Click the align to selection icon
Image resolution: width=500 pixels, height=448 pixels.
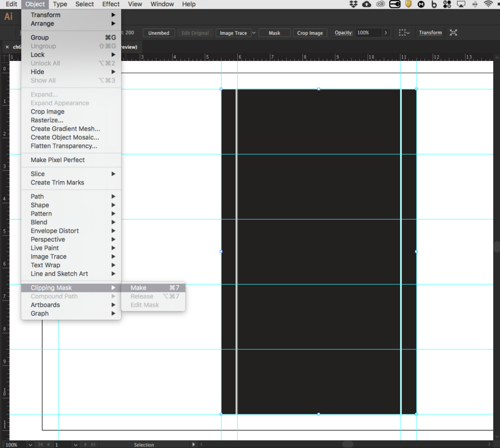pyautogui.click(x=403, y=33)
